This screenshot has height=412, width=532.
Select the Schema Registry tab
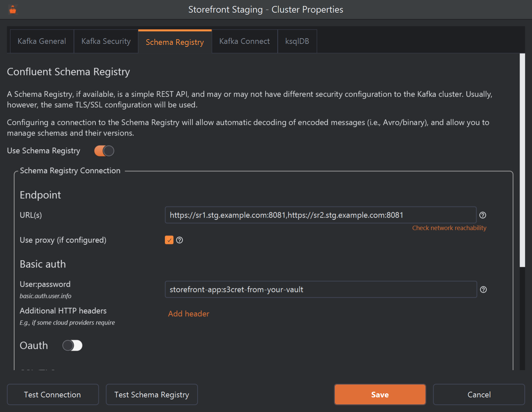[175, 42]
